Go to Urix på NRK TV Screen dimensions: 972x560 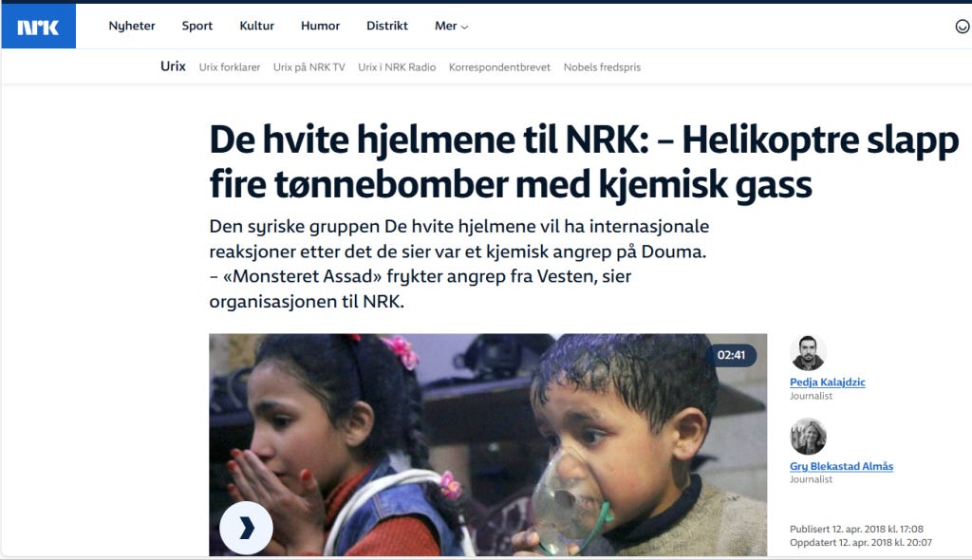pos(308,67)
